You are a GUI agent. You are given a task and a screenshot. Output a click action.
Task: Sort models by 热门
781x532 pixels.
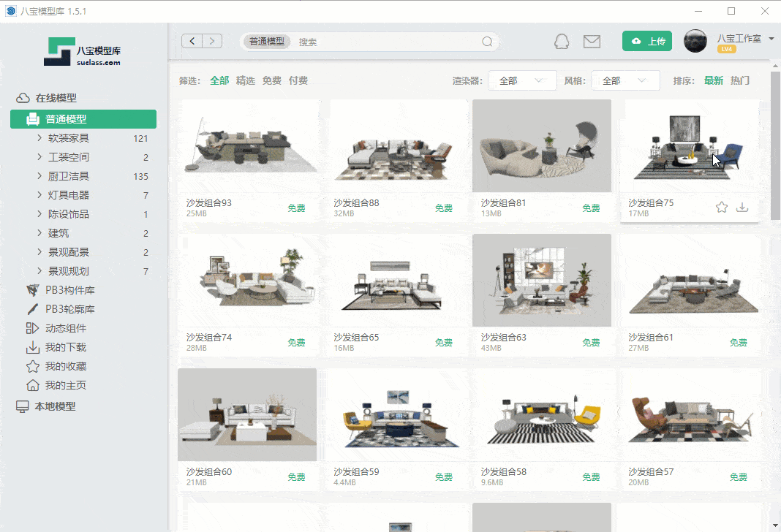tap(740, 80)
